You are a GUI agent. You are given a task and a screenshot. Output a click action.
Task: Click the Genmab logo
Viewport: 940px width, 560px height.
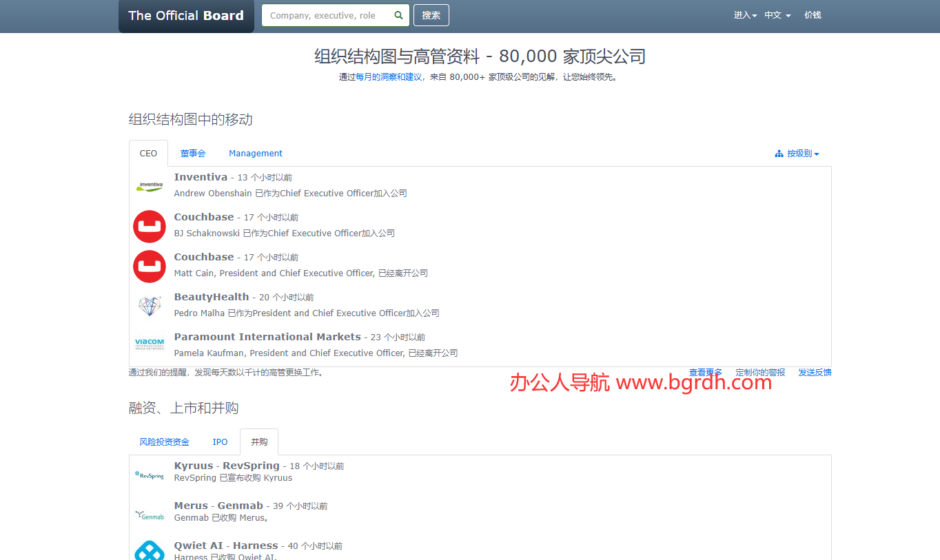[x=150, y=515]
